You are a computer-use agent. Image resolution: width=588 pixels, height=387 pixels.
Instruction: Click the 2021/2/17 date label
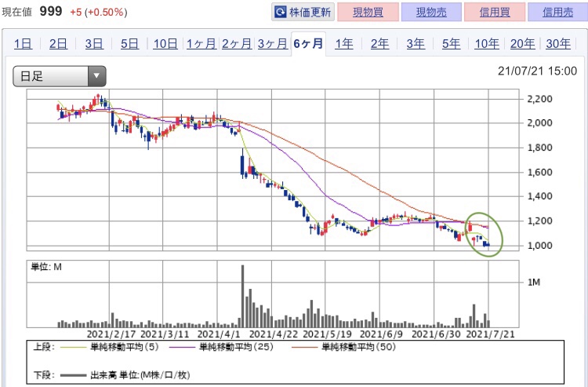pyautogui.click(x=111, y=334)
